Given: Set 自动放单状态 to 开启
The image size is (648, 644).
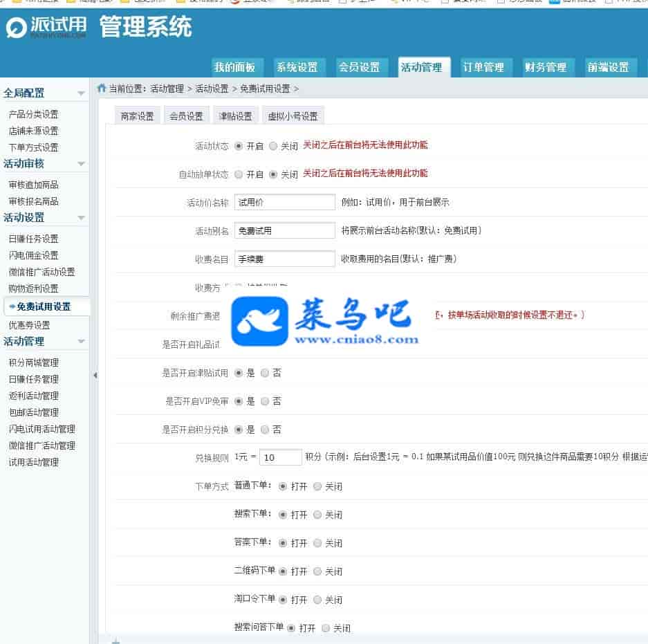Looking at the screenshot, I should point(239,174).
